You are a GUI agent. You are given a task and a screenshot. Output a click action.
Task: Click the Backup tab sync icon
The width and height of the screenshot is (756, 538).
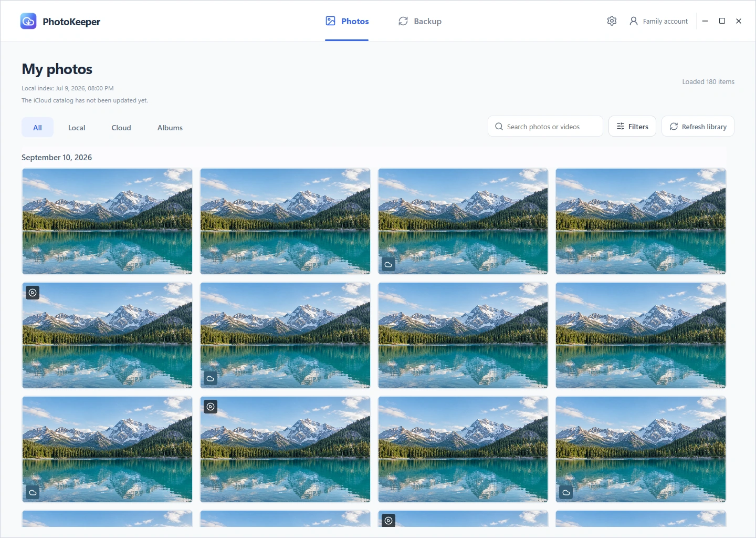403,21
